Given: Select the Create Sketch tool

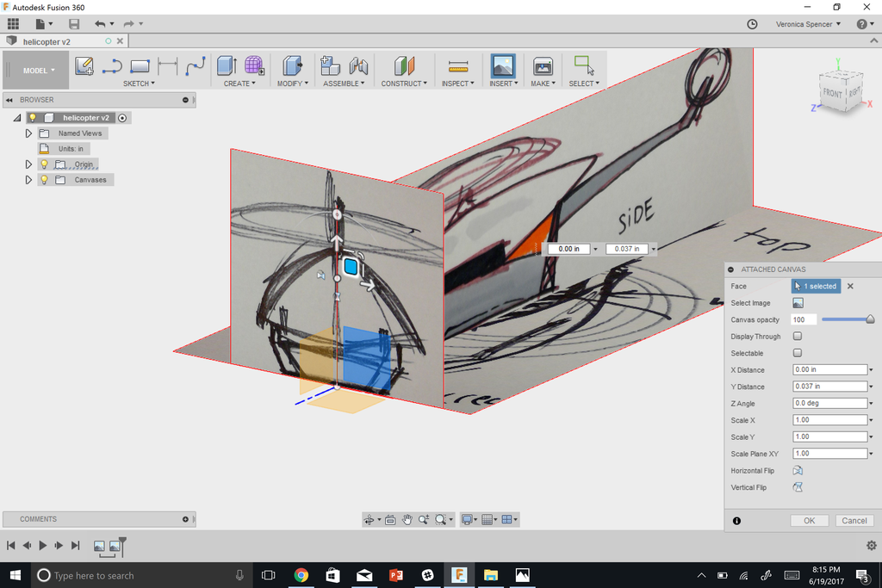Looking at the screenshot, I should tap(84, 65).
